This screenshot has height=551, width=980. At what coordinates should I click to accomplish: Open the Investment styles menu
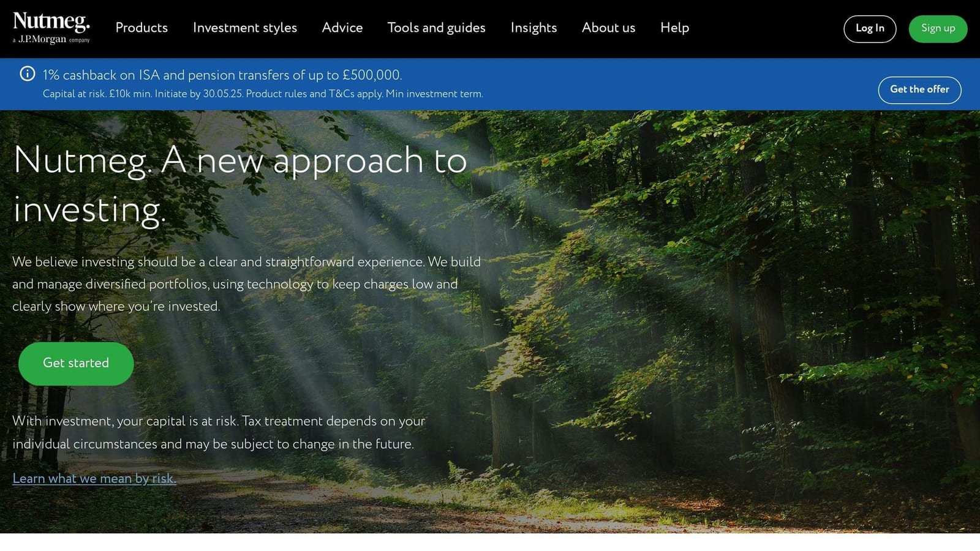245,28
